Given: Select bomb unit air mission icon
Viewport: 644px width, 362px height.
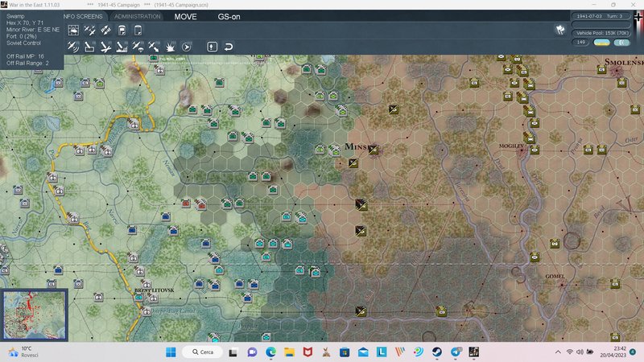Looking at the screenshot, I should [89, 47].
